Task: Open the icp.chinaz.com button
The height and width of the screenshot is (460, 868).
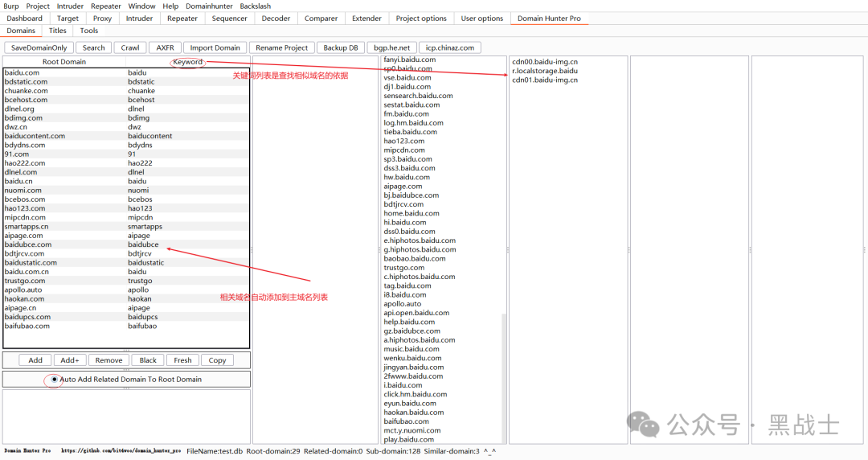Action: point(450,47)
